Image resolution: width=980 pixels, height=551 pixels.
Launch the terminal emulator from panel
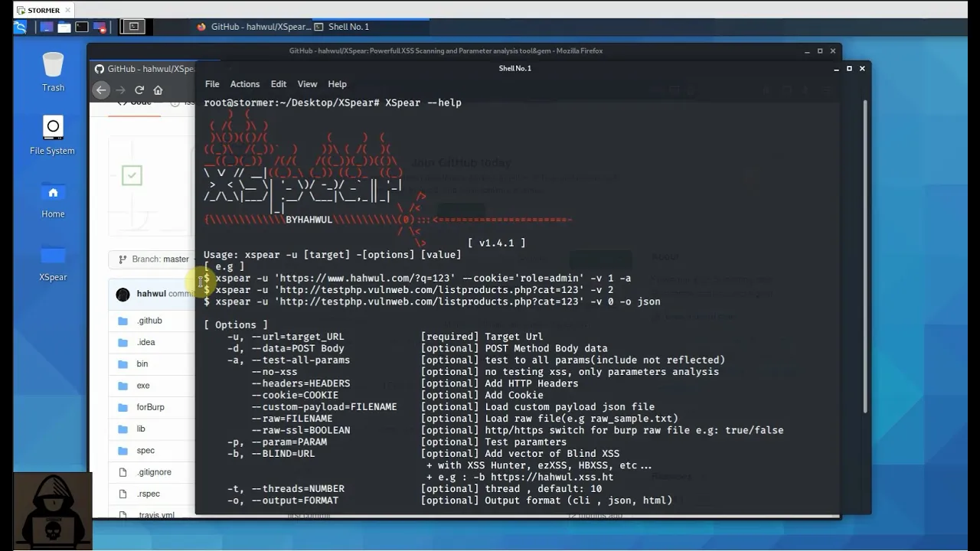click(82, 26)
